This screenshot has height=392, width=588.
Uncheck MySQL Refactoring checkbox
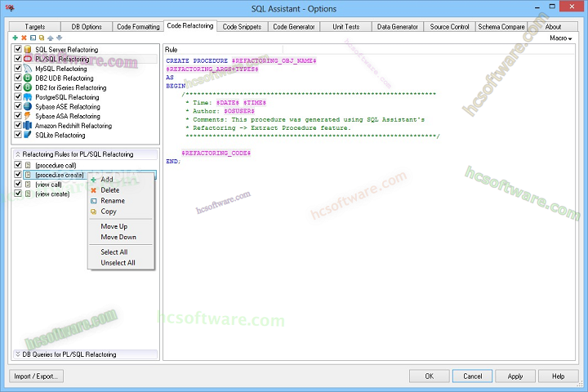(x=18, y=69)
